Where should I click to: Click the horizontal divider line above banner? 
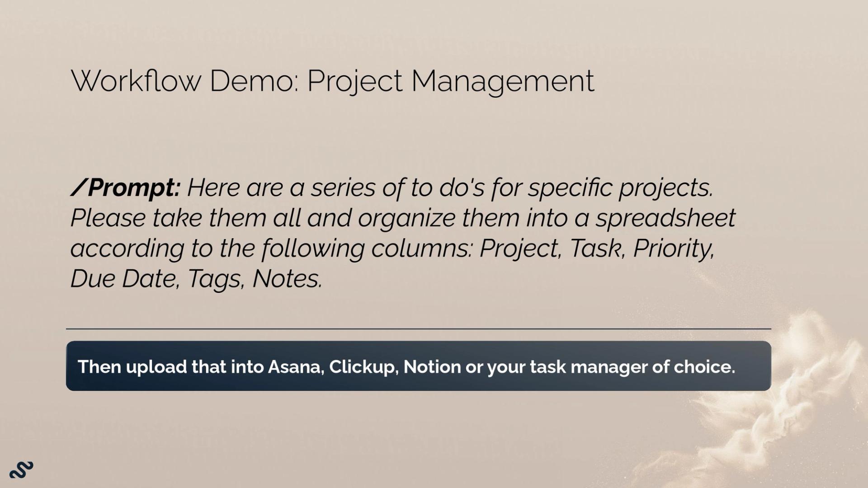418,329
